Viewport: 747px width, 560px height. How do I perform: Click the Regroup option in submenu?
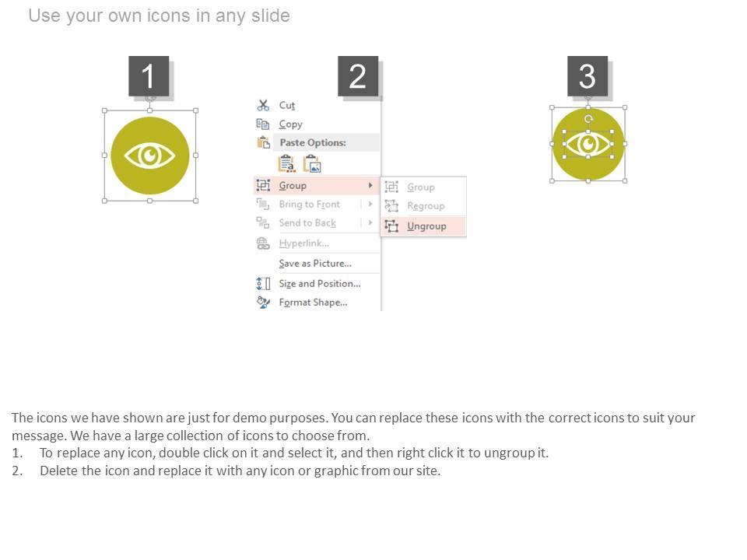point(426,206)
